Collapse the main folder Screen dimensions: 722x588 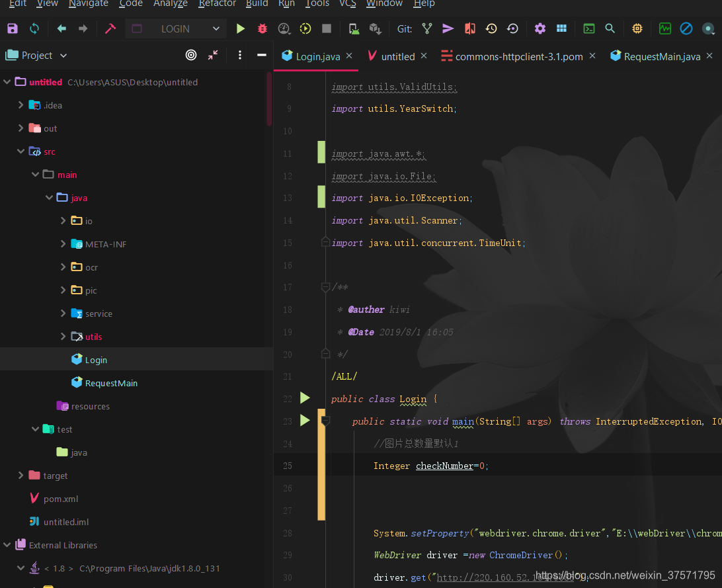[x=35, y=174]
